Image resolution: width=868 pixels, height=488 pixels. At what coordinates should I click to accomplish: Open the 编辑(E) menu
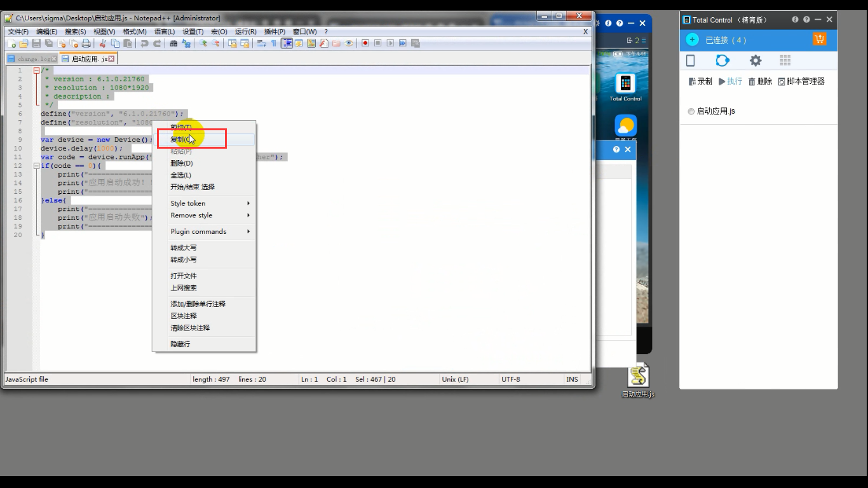tap(46, 31)
